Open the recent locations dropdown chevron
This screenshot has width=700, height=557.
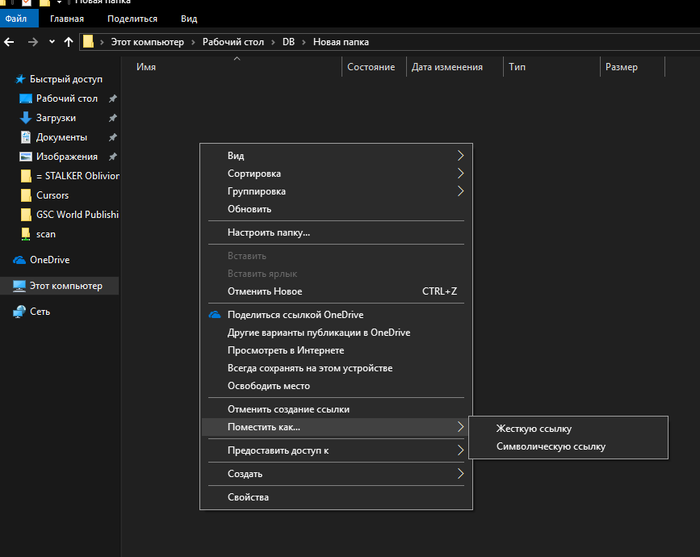click(x=52, y=42)
